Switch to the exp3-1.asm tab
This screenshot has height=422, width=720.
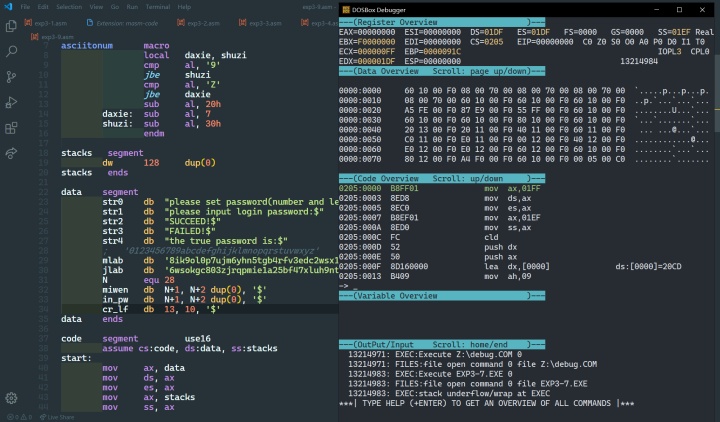(46, 23)
